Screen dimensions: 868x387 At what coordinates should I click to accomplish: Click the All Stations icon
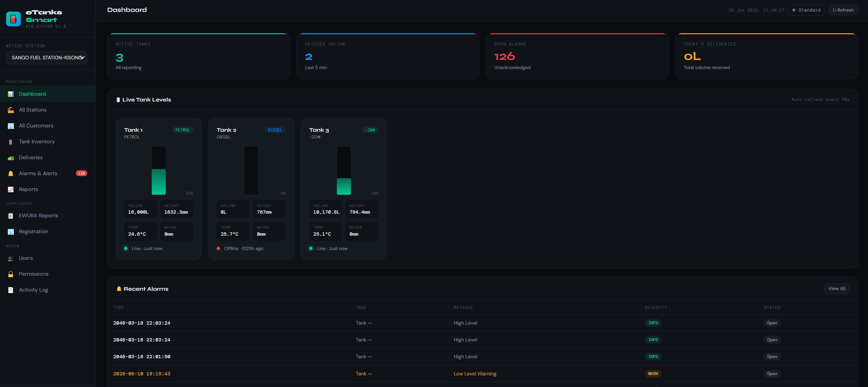tap(11, 110)
